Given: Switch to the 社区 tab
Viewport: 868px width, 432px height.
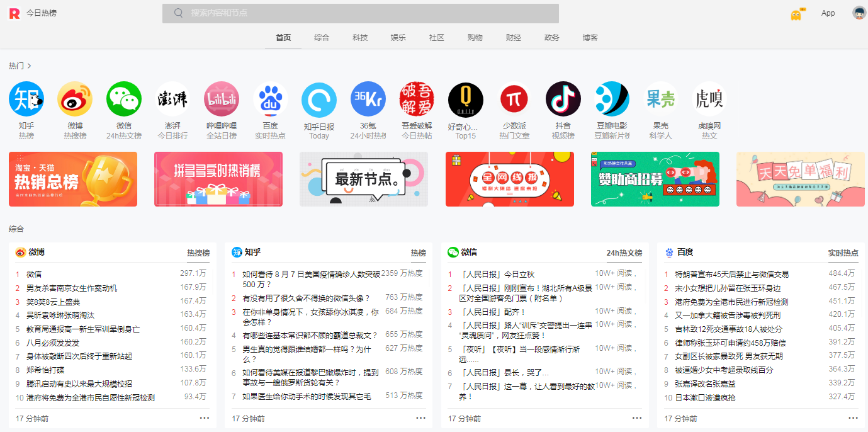Looking at the screenshot, I should [x=437, y=38].
